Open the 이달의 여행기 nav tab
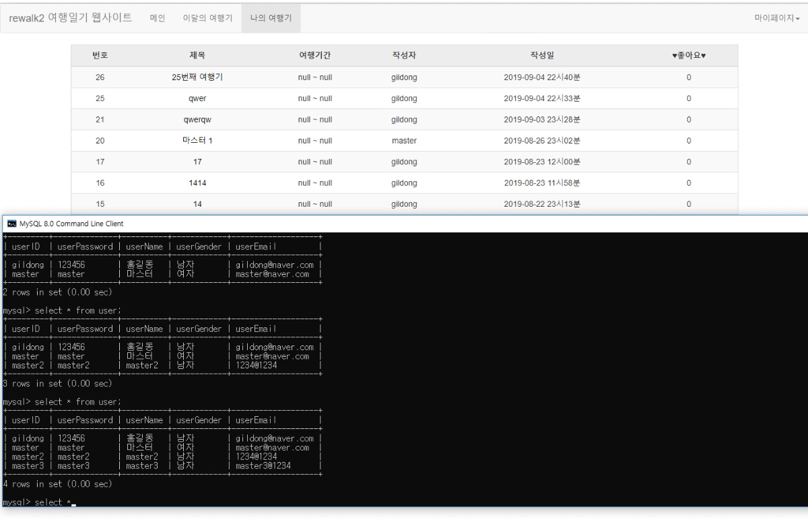 [208, 18]
